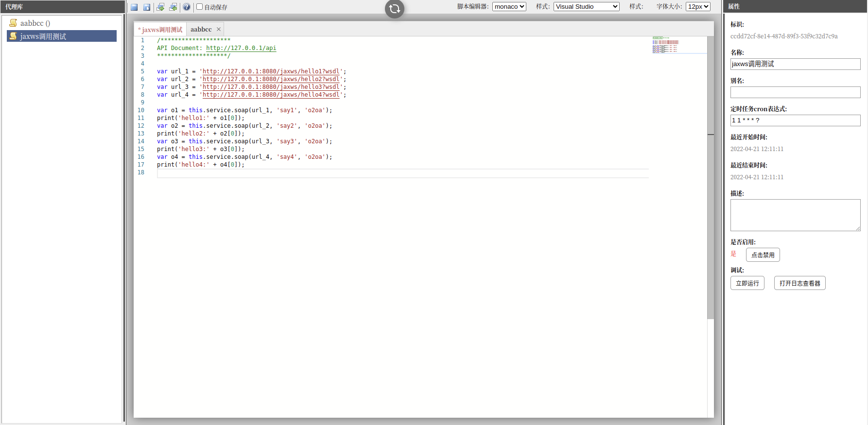The height and width of the screenshot is (425, 868).
Task: Click the import icon with left-pointing green arrow
Action: pyautogui.click(x=173, y=7)
